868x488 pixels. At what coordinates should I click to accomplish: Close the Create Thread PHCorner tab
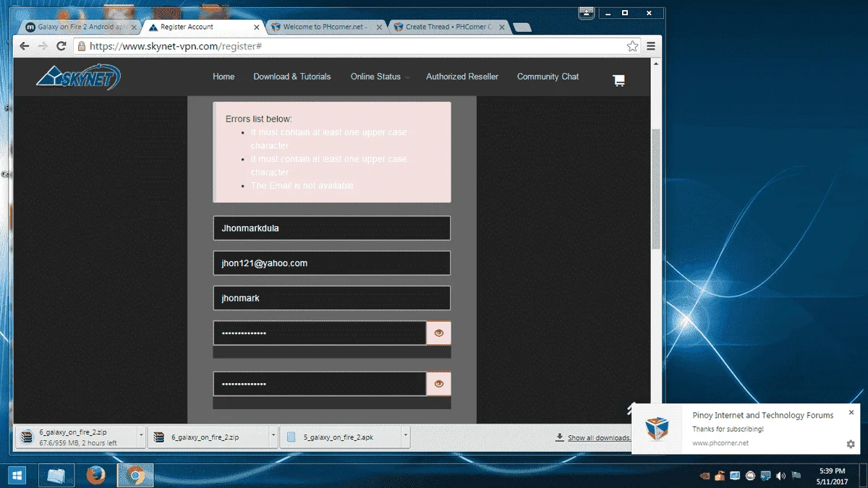(x=502, y=27)
